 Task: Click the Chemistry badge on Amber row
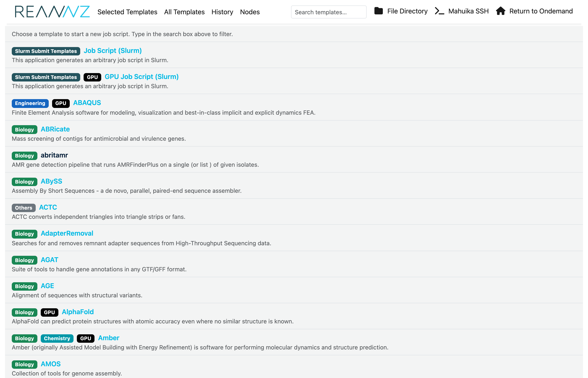57,338
